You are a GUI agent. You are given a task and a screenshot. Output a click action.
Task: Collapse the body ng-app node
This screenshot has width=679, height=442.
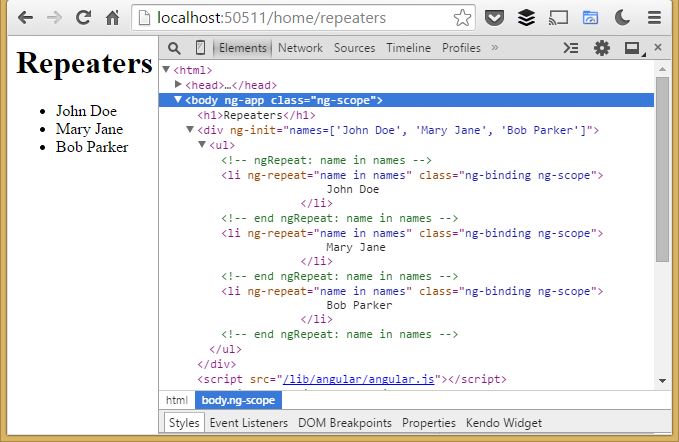coord(178,100)
